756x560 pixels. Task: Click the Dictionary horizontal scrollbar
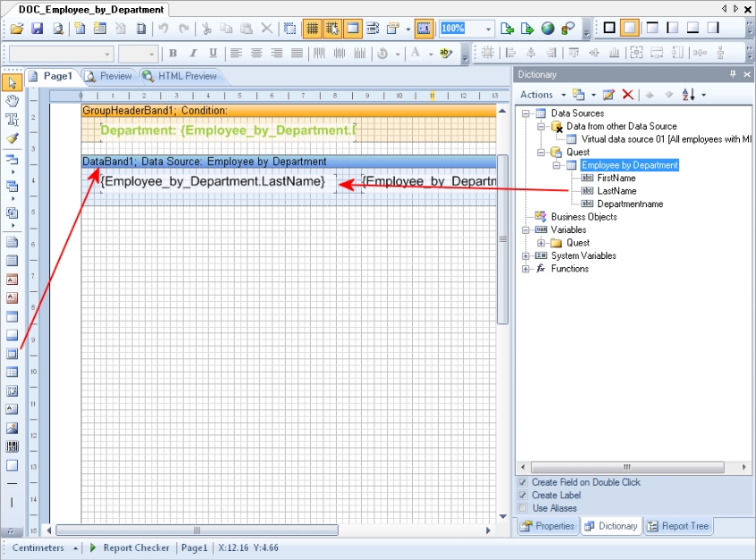[627, 467]
